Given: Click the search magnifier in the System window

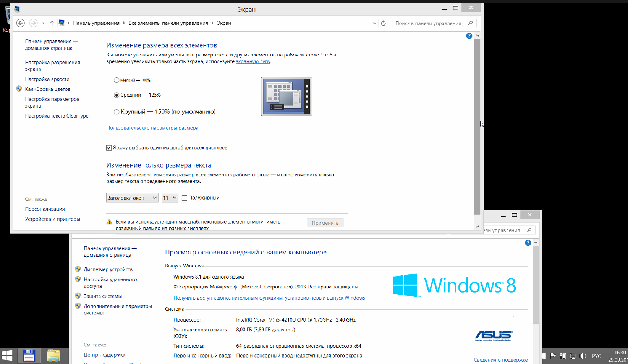Looking at the screenshot, I should 529,230.
